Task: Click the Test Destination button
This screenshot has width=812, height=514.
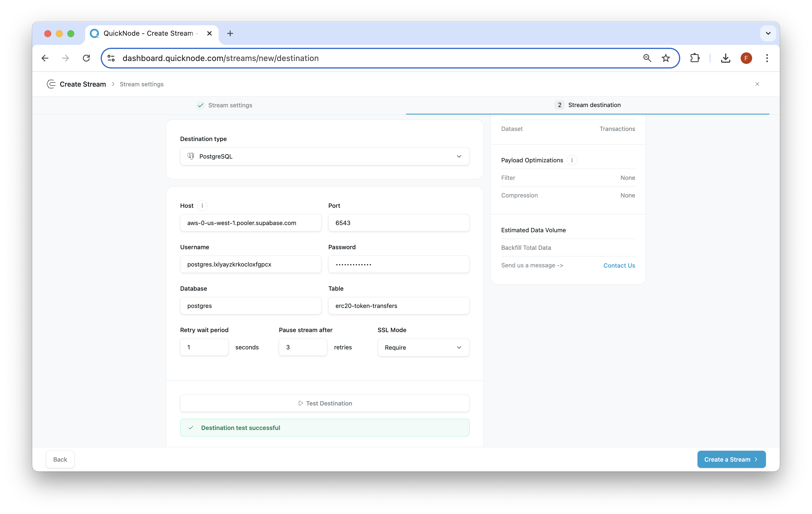Action: [324, 403]
